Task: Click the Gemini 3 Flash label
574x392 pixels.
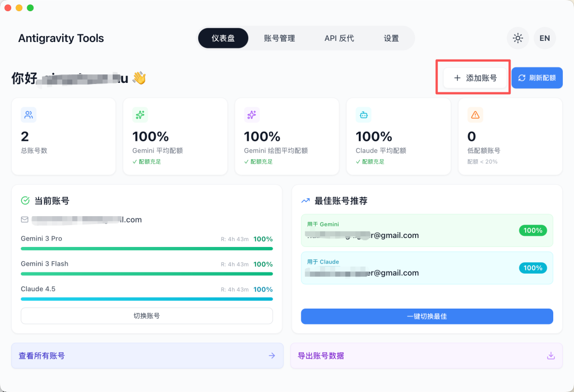Action: pos(45,264)
